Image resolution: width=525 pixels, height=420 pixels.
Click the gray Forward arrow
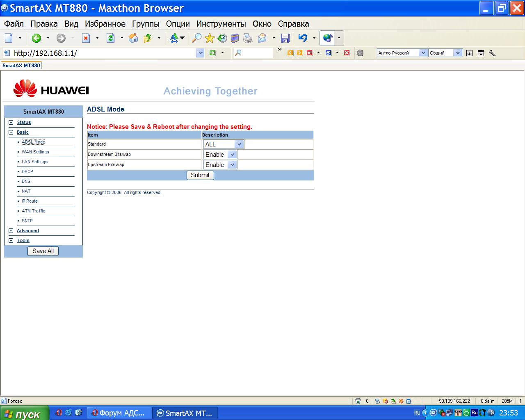61,38
